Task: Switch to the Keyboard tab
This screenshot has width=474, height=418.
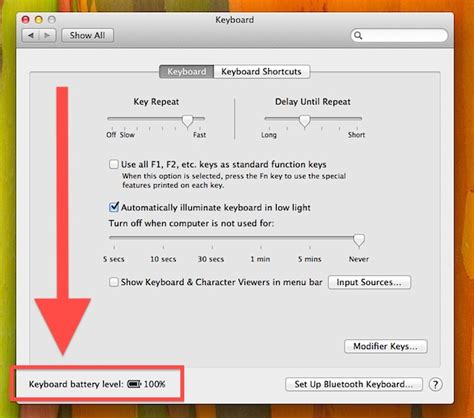Action: (x=187, y=72)
